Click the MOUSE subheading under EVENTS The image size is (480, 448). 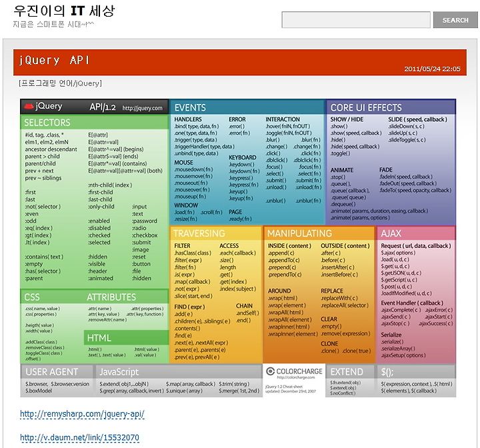(x=183, y=163)
